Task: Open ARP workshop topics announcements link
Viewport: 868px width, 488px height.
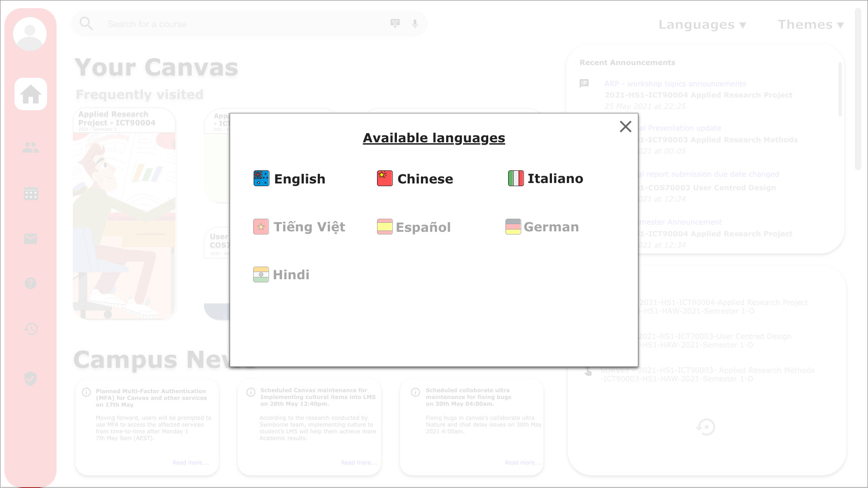Action: [x=675, y=84]
